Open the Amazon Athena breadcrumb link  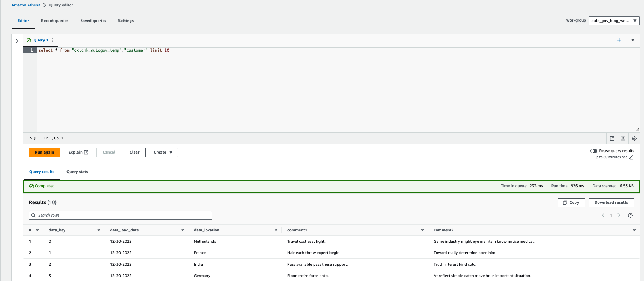26,5
